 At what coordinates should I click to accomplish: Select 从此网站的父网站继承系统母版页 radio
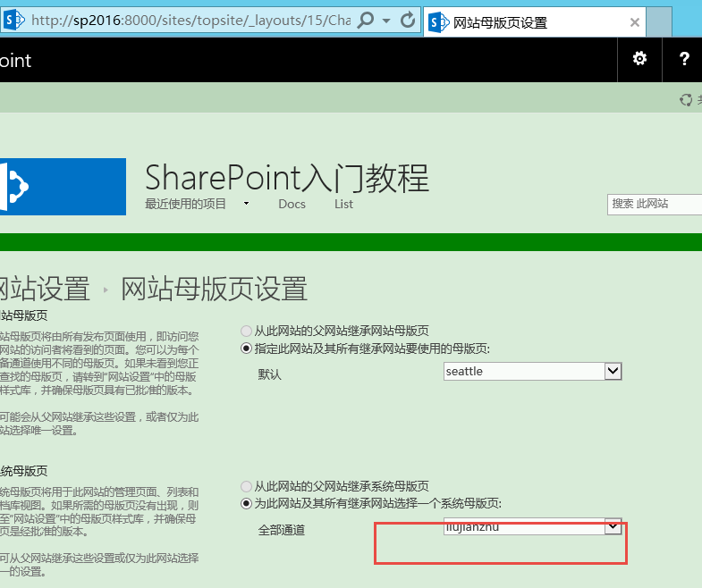click(246, 486)
